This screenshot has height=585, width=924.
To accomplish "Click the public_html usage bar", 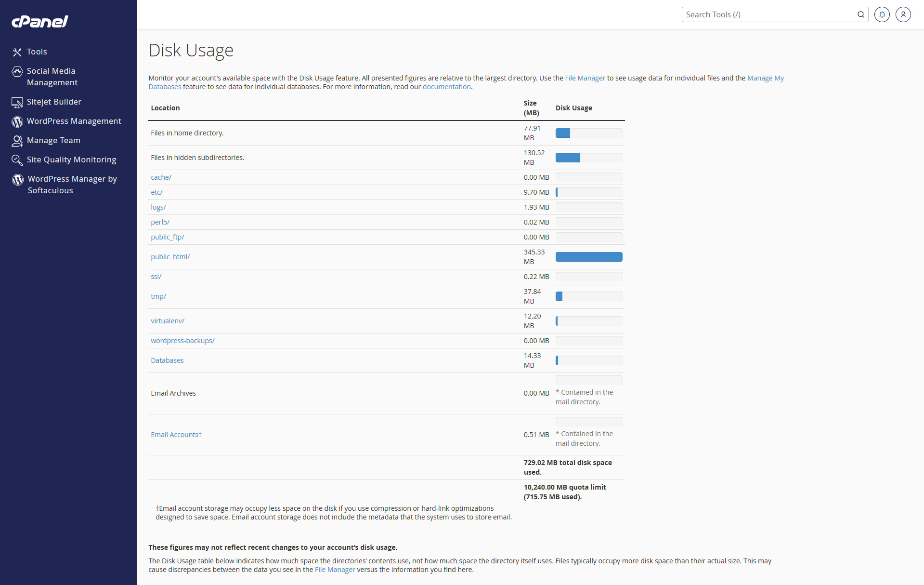I will tap(589, 257).
